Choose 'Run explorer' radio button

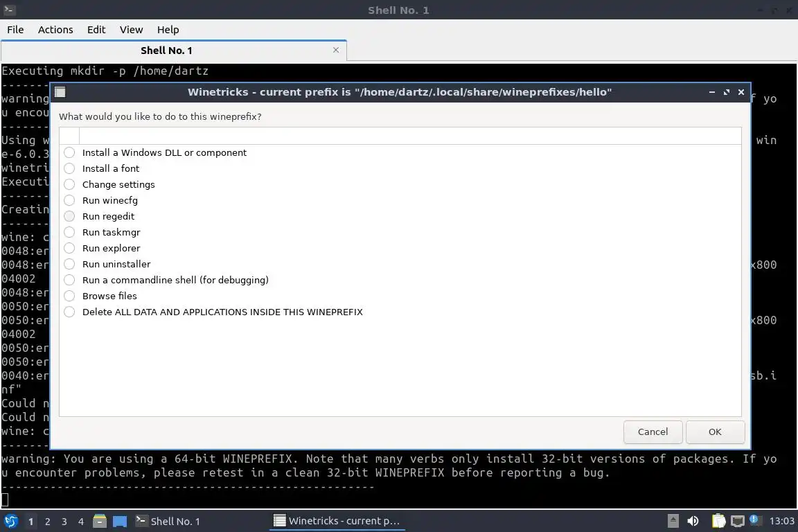point(69,249)
